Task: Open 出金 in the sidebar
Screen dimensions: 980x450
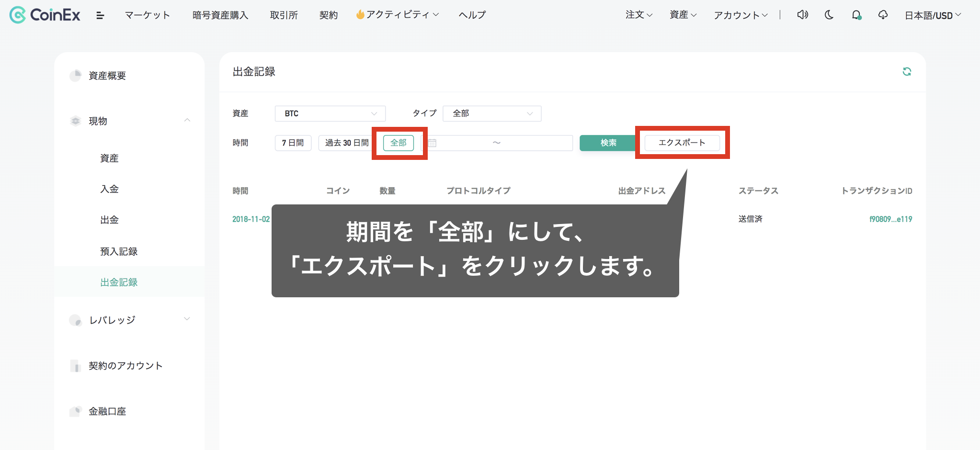Action: [x=109, y=220]
